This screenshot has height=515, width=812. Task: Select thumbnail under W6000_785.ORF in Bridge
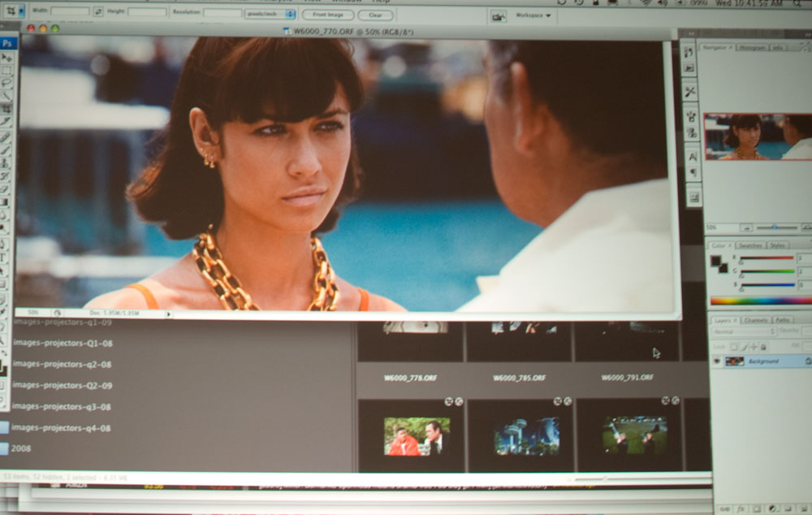[x=527, y=437]
